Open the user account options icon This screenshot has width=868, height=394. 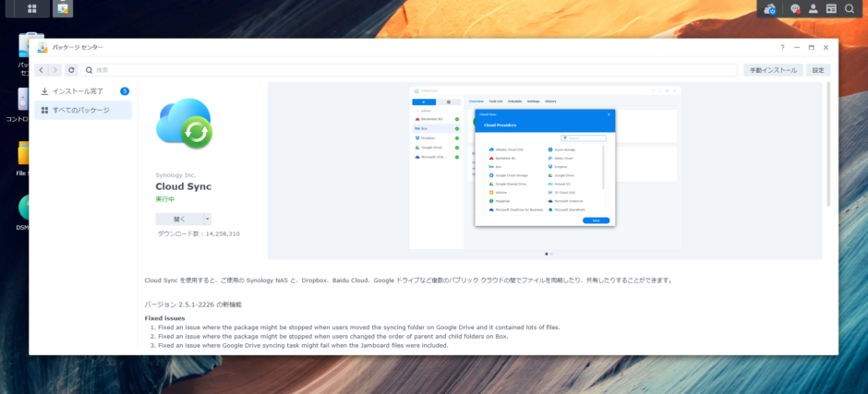813,8
